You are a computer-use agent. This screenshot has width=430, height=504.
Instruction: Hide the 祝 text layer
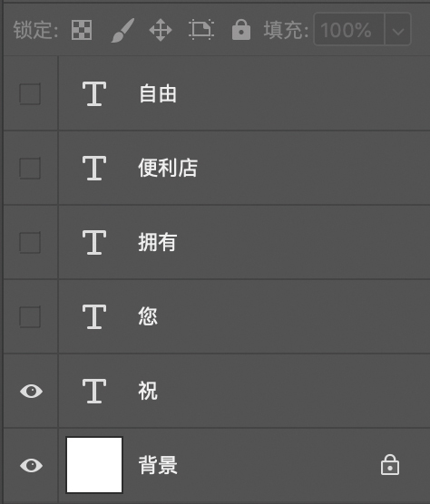pos(31,392)
